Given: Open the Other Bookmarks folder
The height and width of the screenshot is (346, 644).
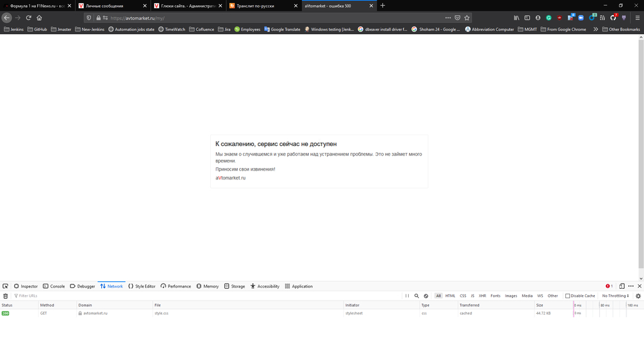Looking at the screenshot, I should 621,29.
